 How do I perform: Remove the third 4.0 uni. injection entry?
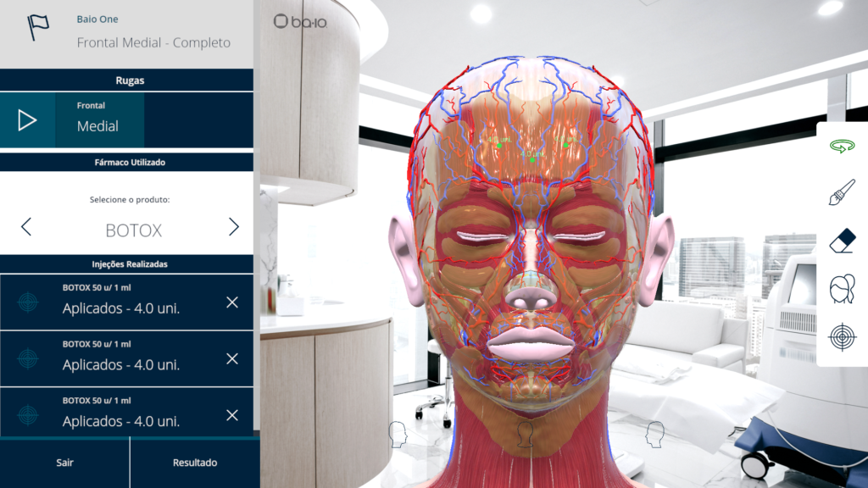232,415
